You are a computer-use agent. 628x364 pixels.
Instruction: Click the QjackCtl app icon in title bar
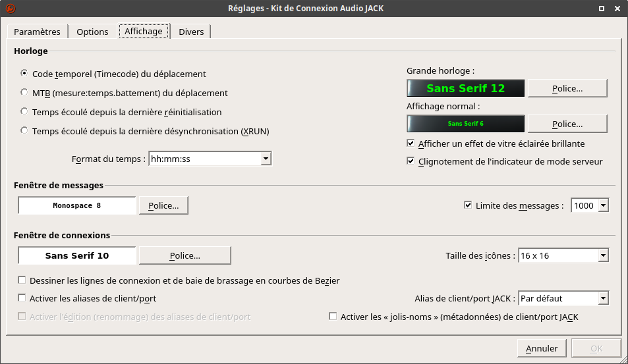[x=11, y=9]
